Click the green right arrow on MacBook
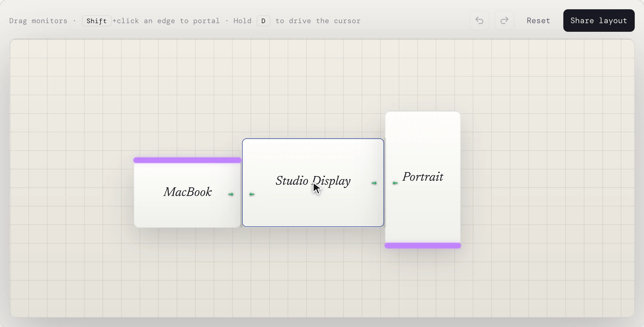Image resolution: width=644 pixels, height=327 pixels. pos(231,194)
